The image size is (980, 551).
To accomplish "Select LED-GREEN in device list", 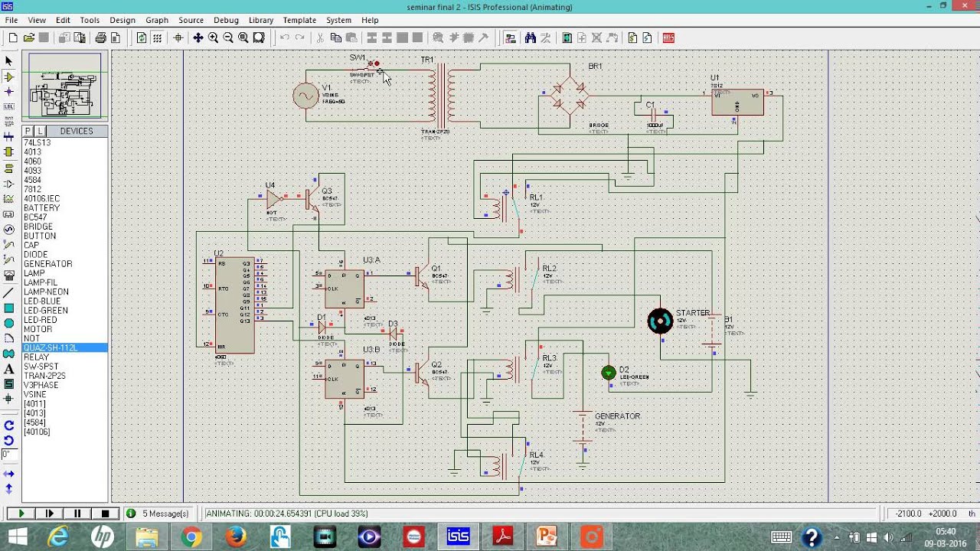I will coord(64,311).
